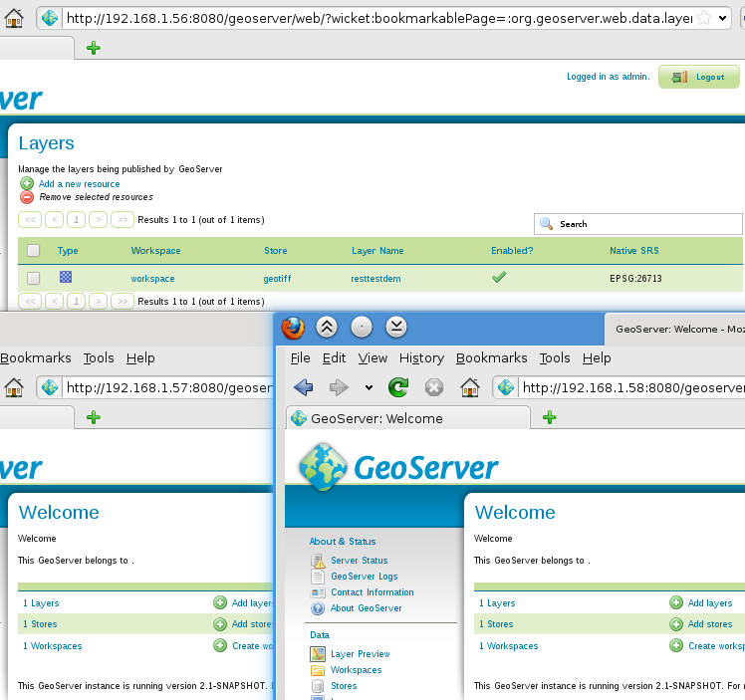Click 1 Layers link in front window
The height and width of the screenshot is (700, 745).
pyautogui.click(x=497, y=603)
